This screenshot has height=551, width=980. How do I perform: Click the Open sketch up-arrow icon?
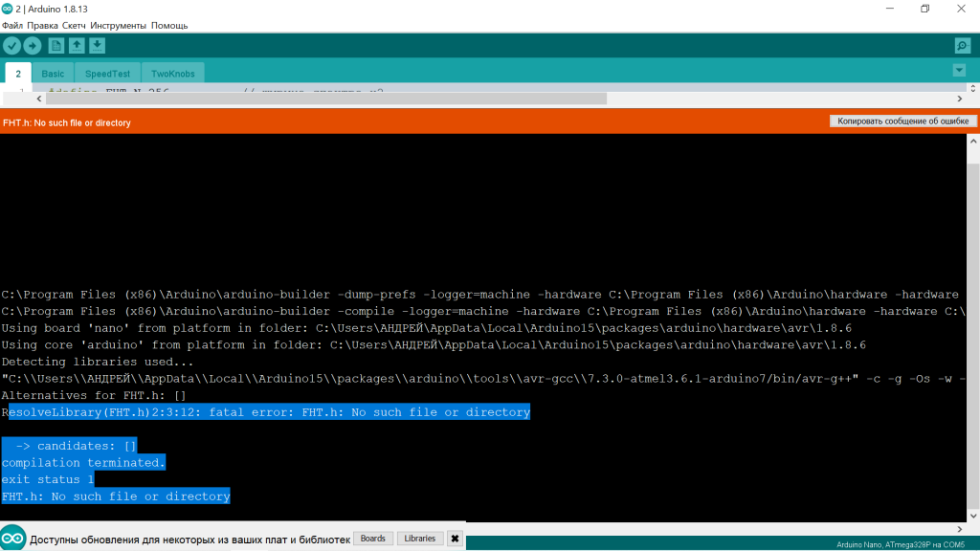pyautogui.click(x=77, y=46)
